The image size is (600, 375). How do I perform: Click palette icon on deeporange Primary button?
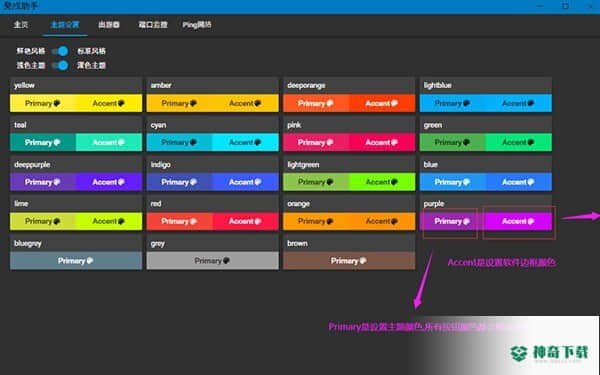tap(330, 103)
